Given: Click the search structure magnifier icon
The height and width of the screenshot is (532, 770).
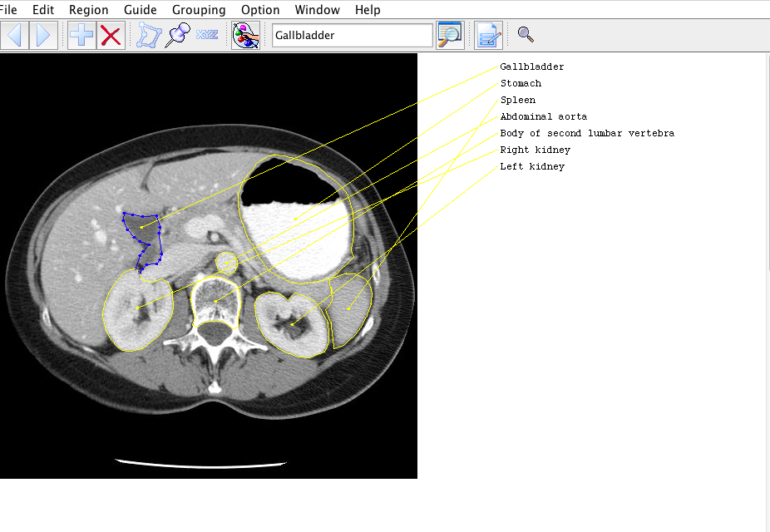Looking at the screenshot, I should click(450, 36).
